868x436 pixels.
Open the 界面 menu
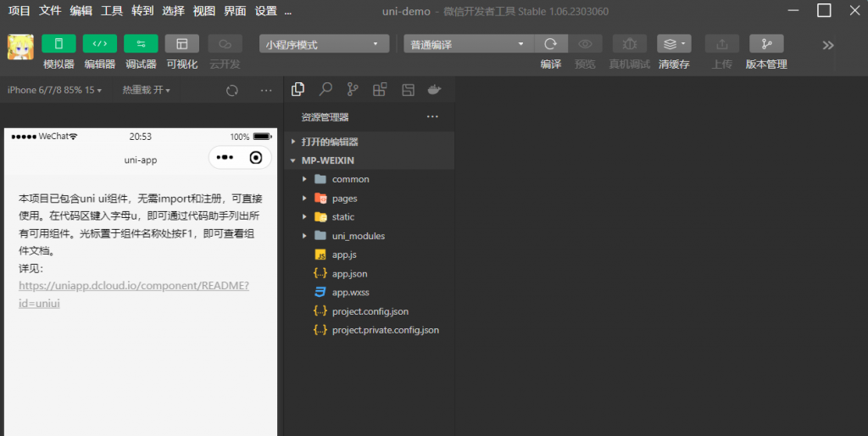coord(235,11)
